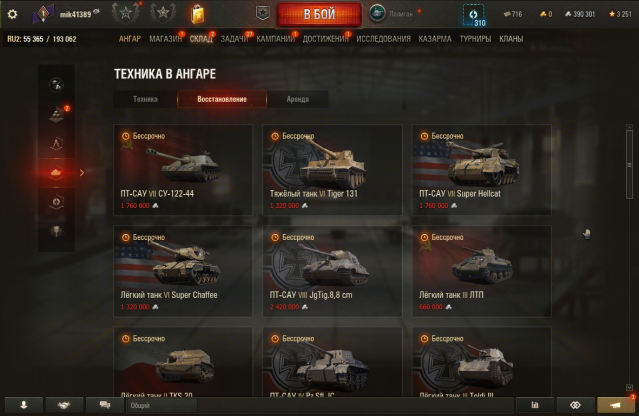The width and height of the screenshot is (639, 416).
Task: Switch to the Техника tab
Action: point(145,99)
